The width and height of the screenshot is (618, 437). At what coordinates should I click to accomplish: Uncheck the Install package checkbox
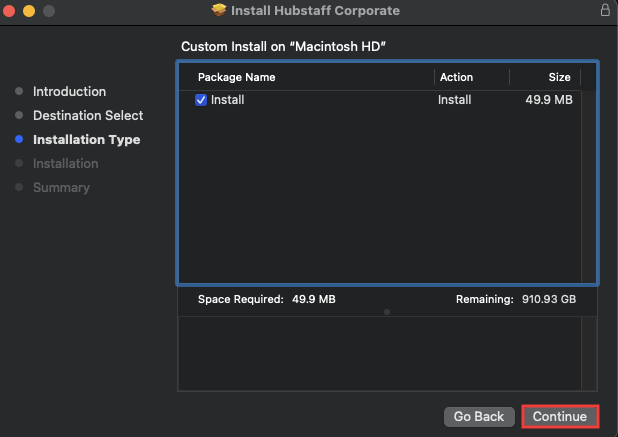click(201, 100)
